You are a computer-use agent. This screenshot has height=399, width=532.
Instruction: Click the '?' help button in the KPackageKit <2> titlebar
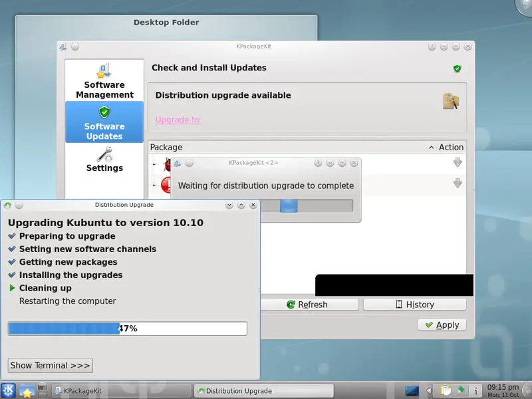tap(318, 163)
